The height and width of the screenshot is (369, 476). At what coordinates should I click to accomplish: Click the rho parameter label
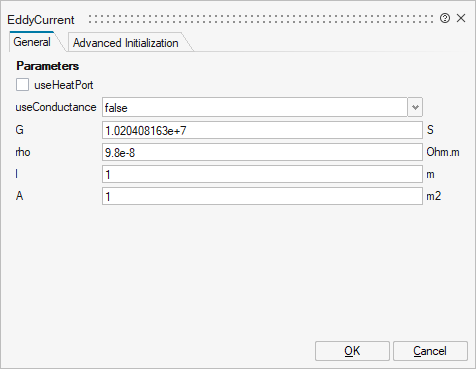(23, 152)
